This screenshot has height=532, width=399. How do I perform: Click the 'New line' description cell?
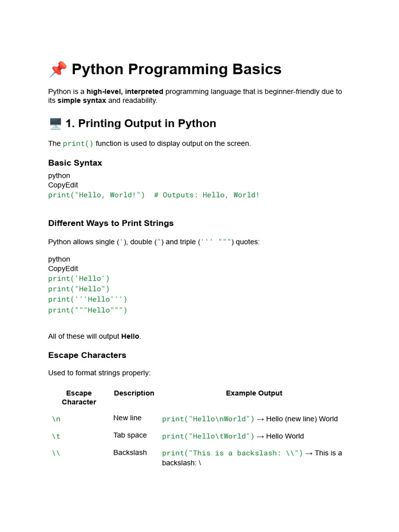coord(127,418)
